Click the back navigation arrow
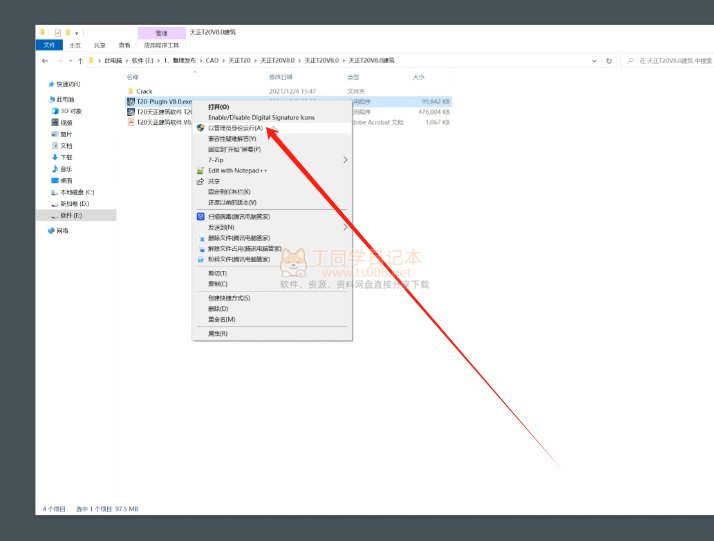Viewport: 714px width, 541px height. 45,61
